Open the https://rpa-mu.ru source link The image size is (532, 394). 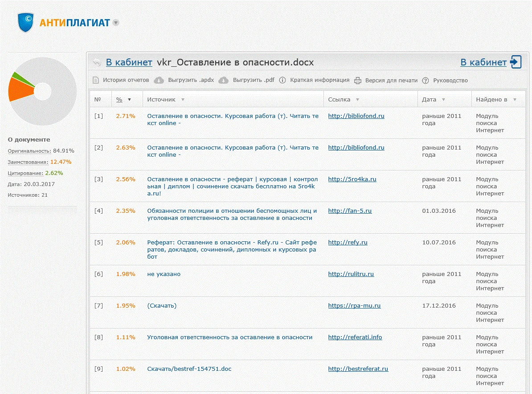click(354, 306)
